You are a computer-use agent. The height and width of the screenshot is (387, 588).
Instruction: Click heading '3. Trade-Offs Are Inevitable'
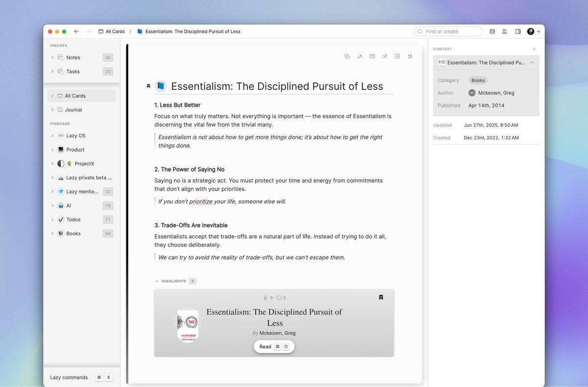[x=191, y=225]
